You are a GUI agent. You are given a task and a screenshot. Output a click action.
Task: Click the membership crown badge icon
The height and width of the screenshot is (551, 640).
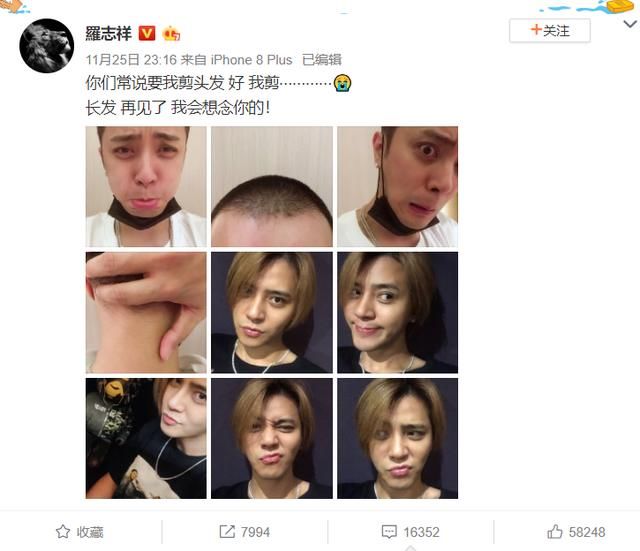tap(171, 33)
